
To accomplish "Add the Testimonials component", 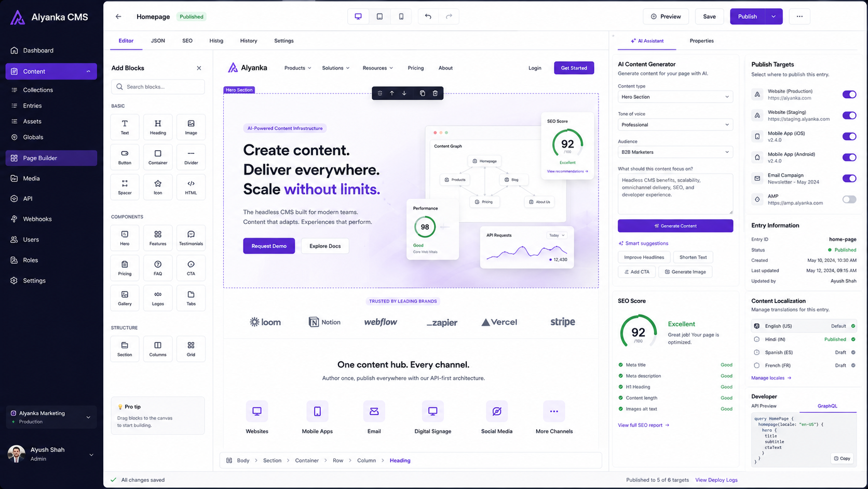I will 191,238.
